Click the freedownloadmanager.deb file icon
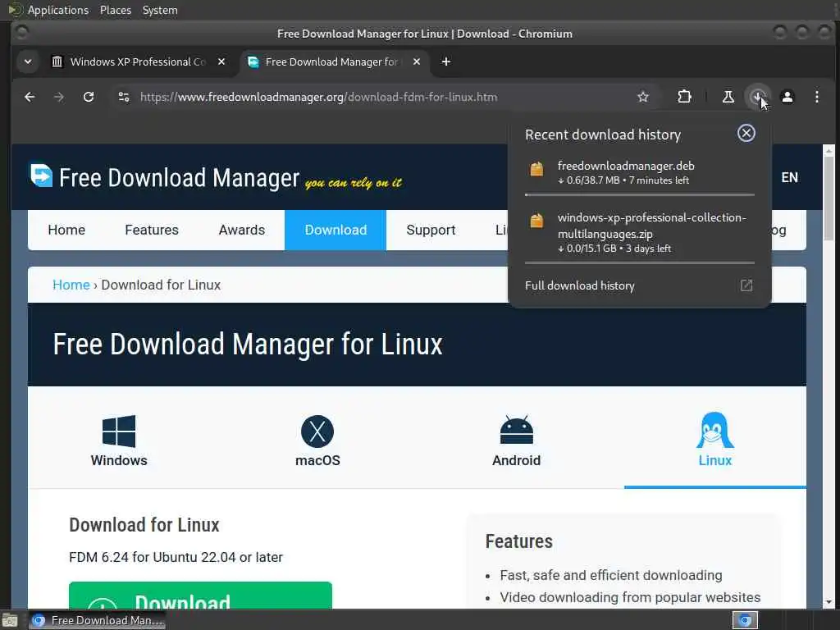 tap(536, 169)
